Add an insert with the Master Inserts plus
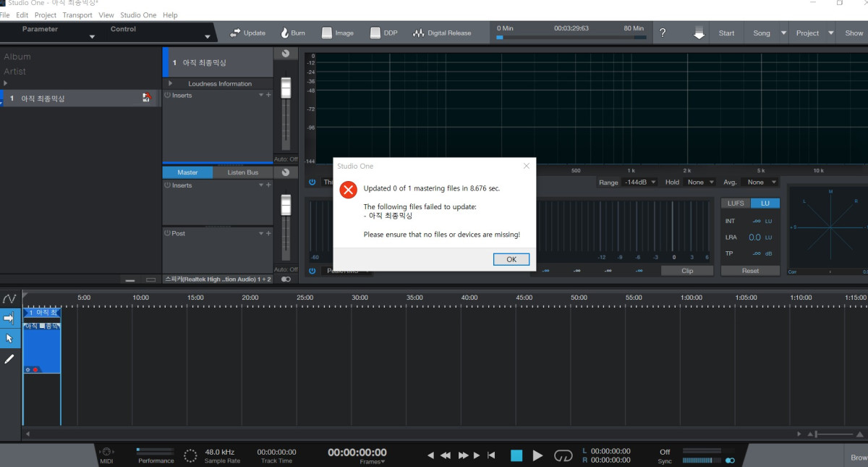Viewport: 868px width, 467px height. pos(268,185)
